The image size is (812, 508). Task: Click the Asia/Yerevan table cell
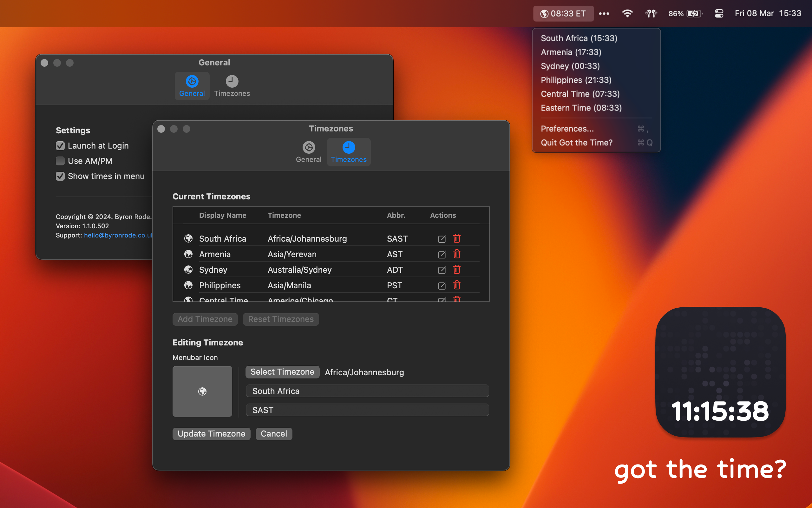292,254
